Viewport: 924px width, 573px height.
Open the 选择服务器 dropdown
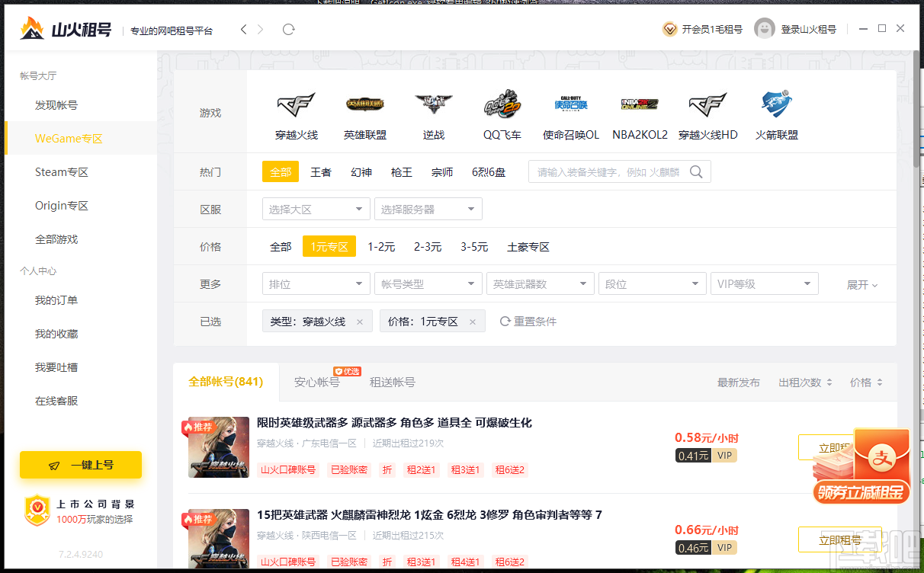coord(428,210)
